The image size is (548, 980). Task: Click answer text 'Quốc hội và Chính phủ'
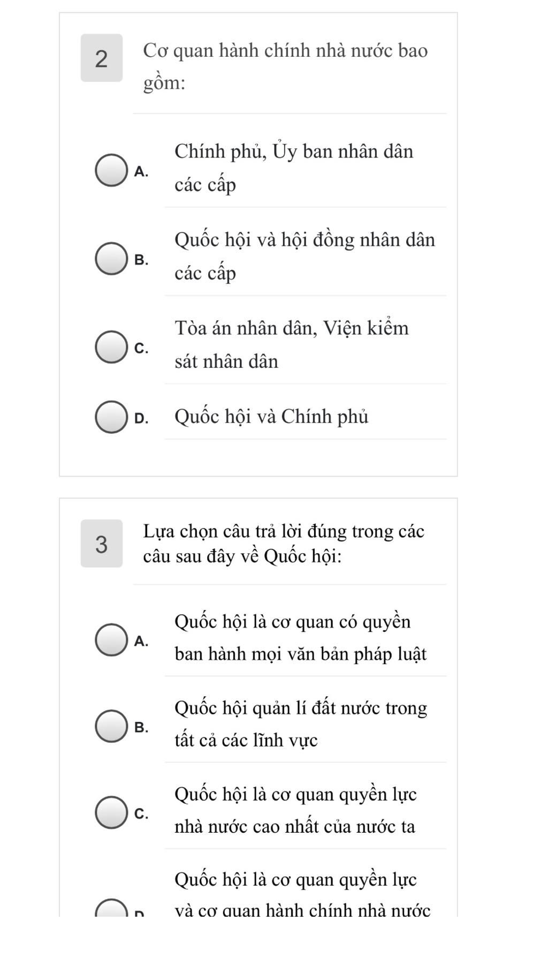271,417
